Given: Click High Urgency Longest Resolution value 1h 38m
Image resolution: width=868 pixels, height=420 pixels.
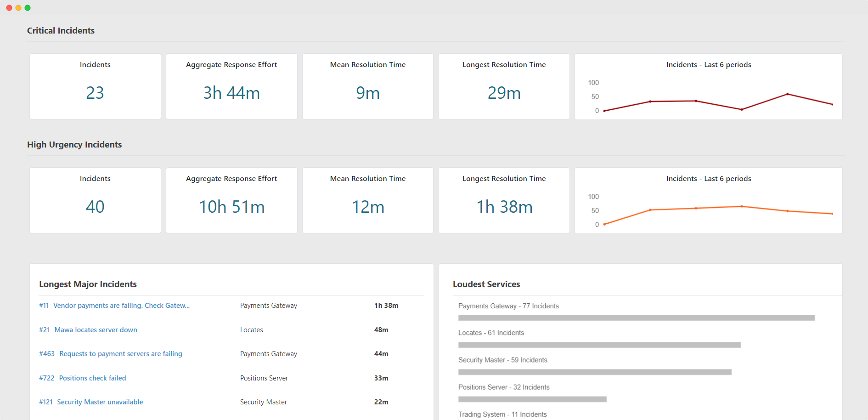Looking at the screenshot, I should point(504,207).
